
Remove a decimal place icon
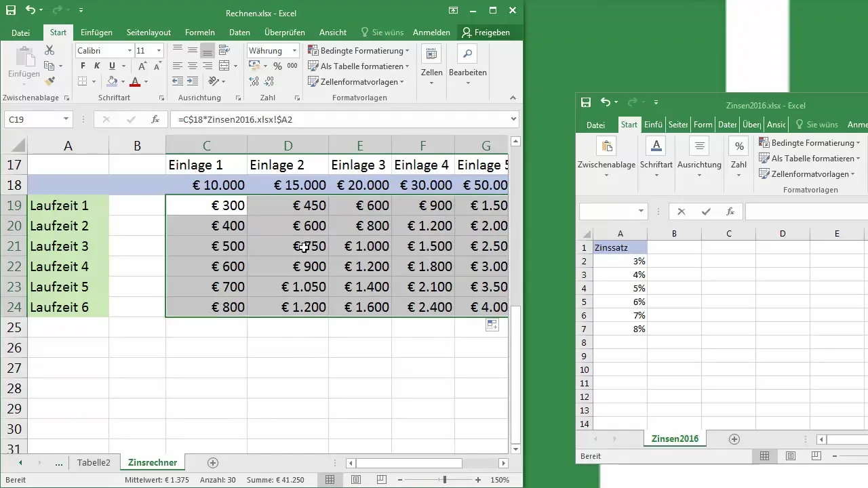pos(269,81)
